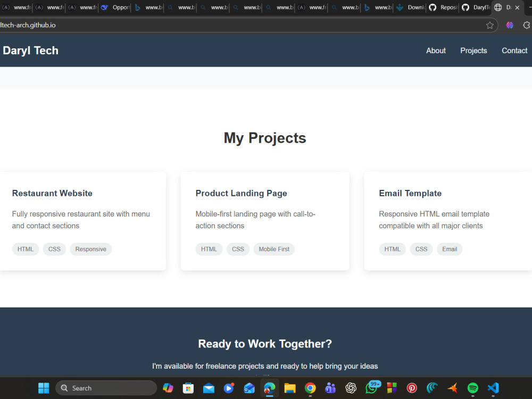Open the Contact nav link
The width and height of the screenshot is (532, 399).
click(x=514, y=51)
